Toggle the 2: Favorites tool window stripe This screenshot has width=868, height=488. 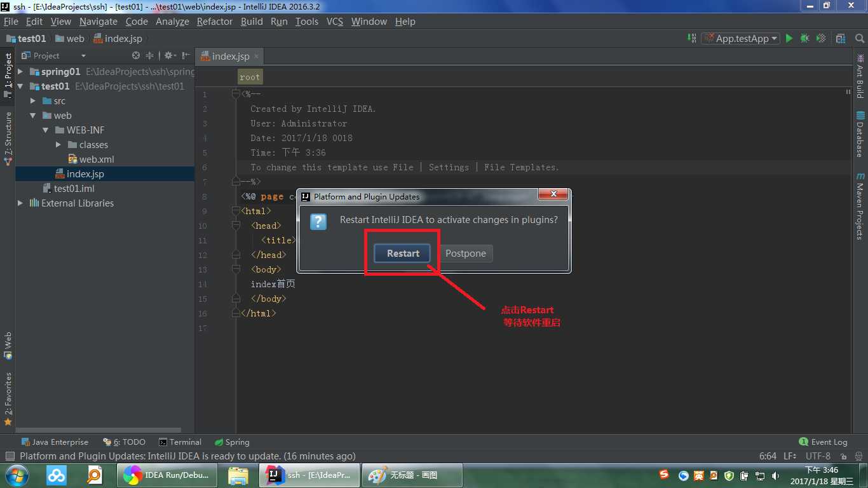8,399
